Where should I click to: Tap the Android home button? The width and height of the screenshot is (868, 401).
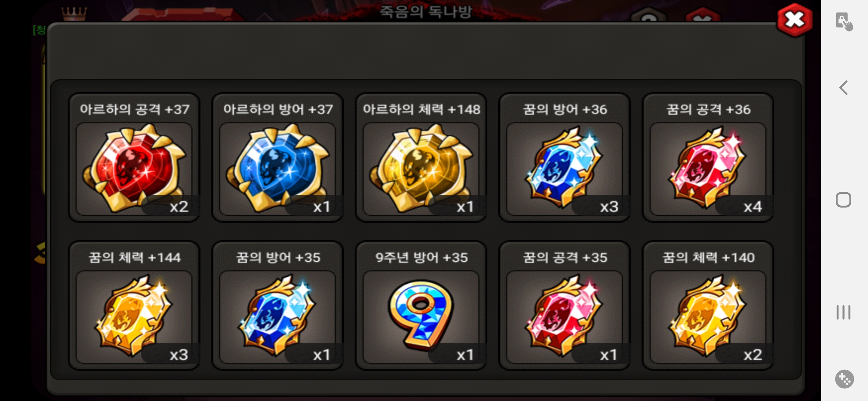(844, 200)
